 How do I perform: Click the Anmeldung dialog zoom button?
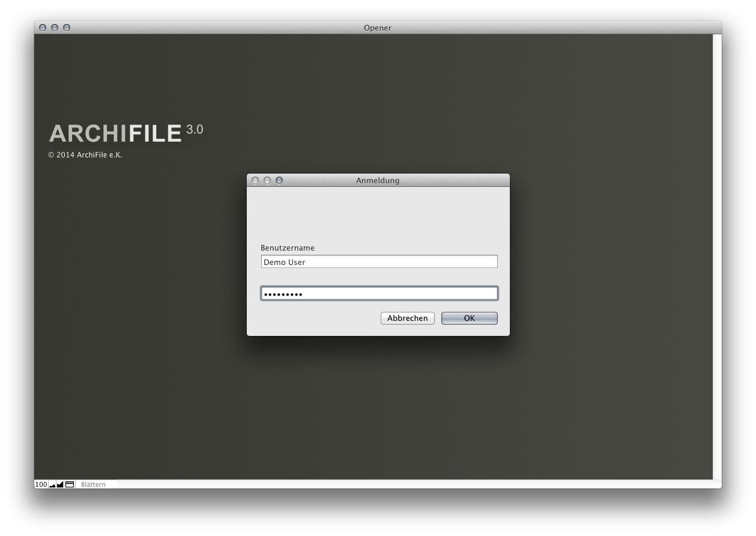pyautogui.click(x=279, y=180)
